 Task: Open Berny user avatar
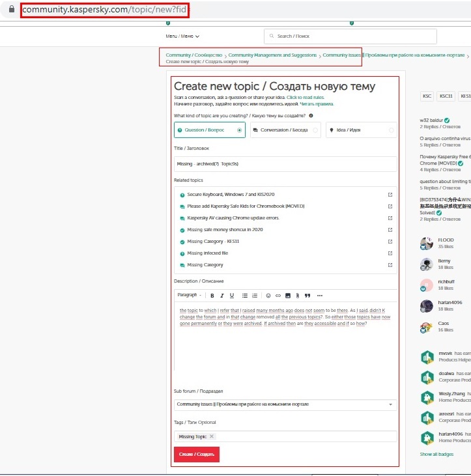(x=427, y=264)
